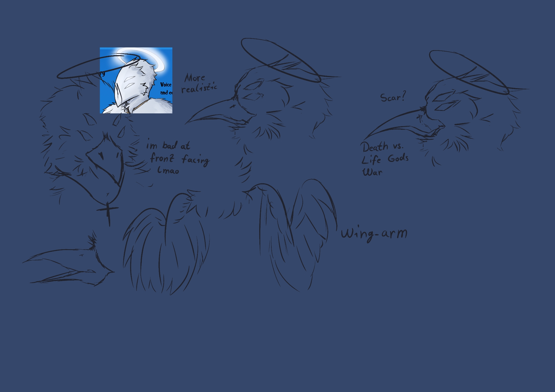Click the eye of the right bird sketch
The image size is (555, 392).
tap(443, 98)
